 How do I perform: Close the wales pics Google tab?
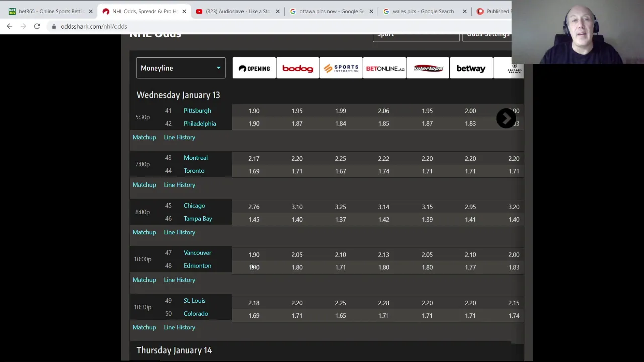click(x=465, y=11)
